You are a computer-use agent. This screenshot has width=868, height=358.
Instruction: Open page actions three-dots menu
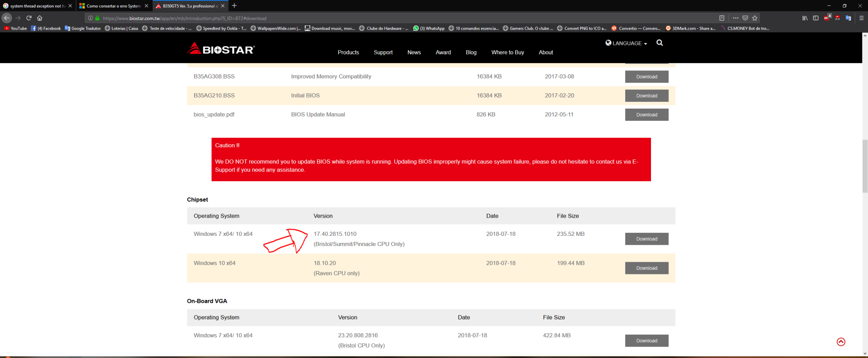point(736,18)
